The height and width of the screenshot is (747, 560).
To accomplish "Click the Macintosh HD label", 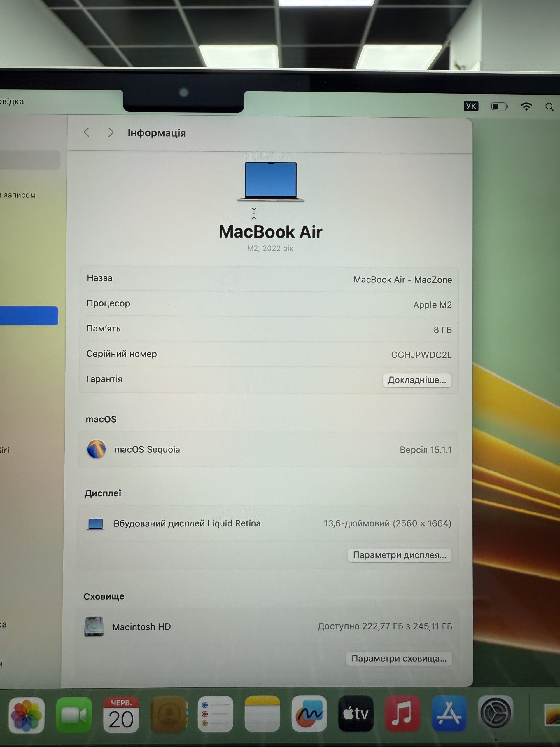I will click(x=141, y=627).
